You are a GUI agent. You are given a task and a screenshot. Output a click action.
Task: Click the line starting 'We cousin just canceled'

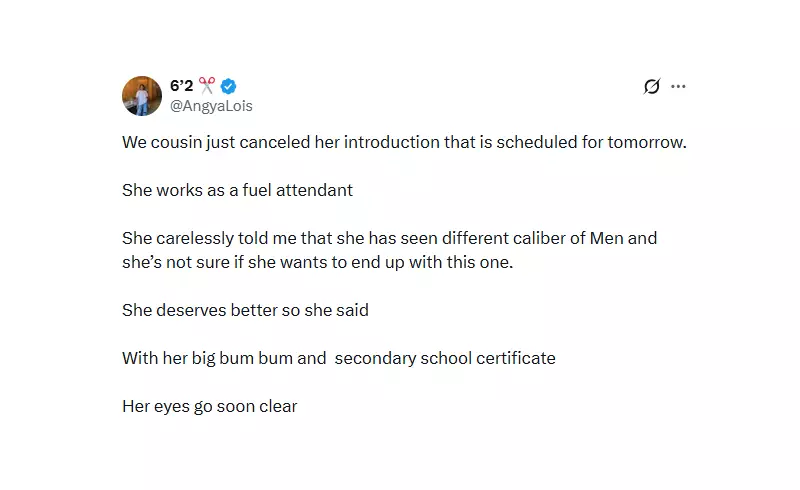(404, 142)
